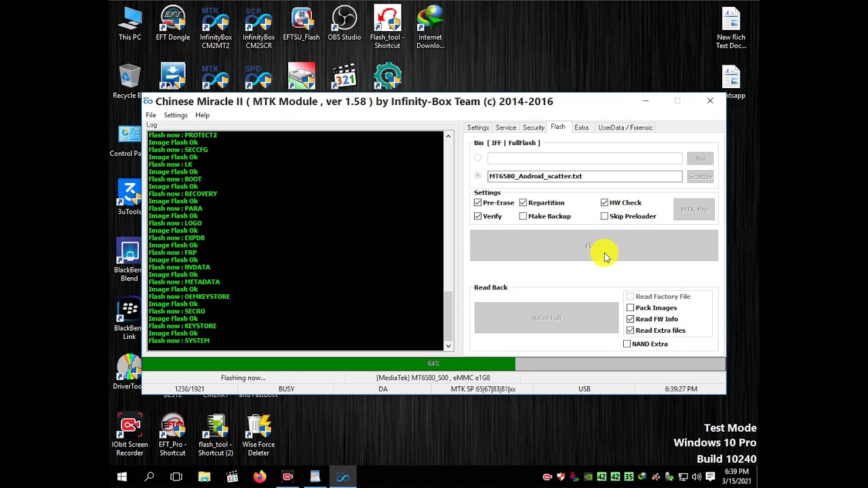Click the '1236/1921' status bar counter

[189, 389]
